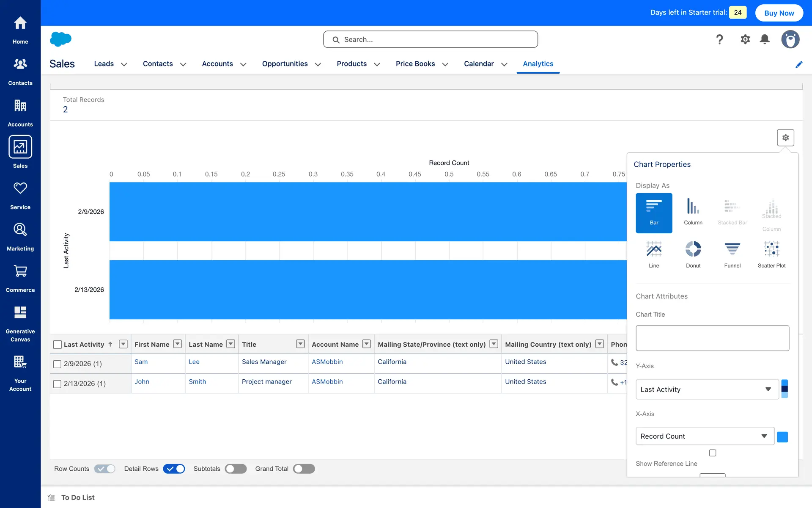
Task: Select the Donut chart type
Action: click(x=693, y=254)
